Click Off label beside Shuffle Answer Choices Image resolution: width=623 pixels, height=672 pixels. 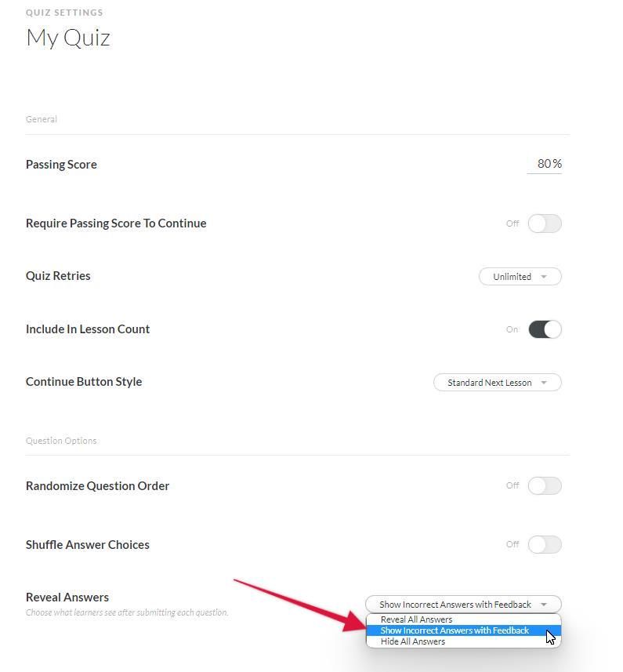pos(513,545)
